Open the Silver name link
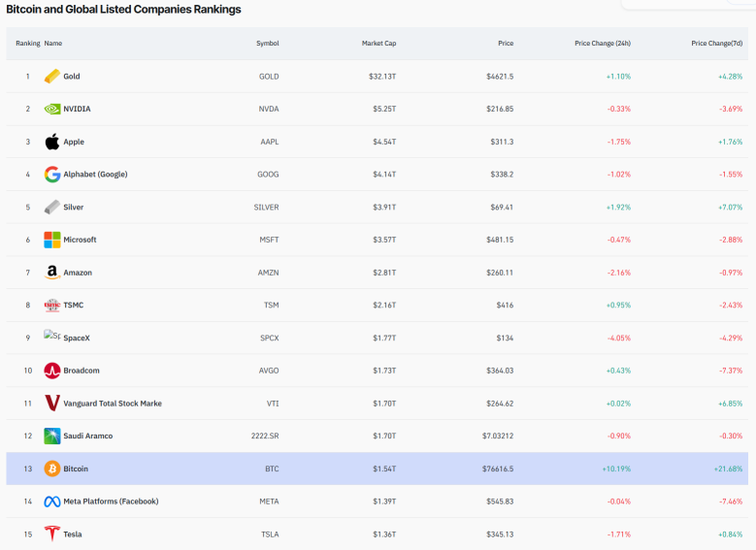This screenshot has width=756, height=550. click(74, 207)
